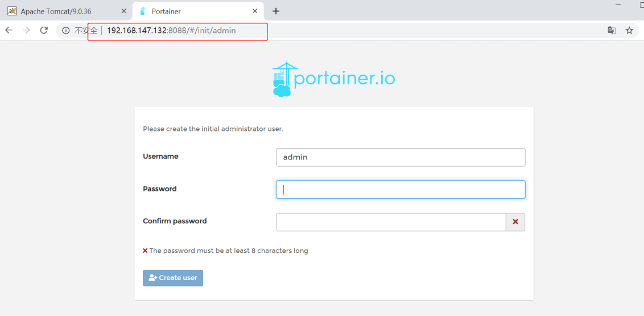
Task: Click 'Please create the initial administrator user' text
Action: point(213,129)
